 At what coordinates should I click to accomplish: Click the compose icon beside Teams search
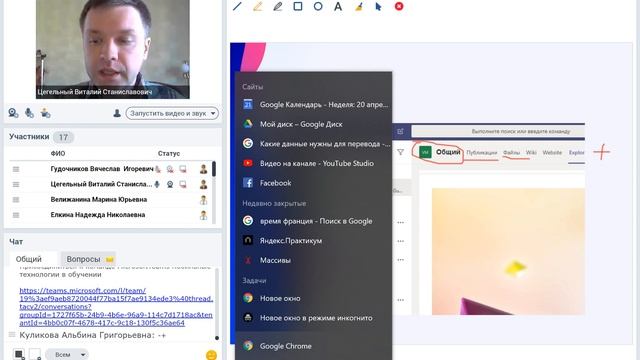[400, 131]
